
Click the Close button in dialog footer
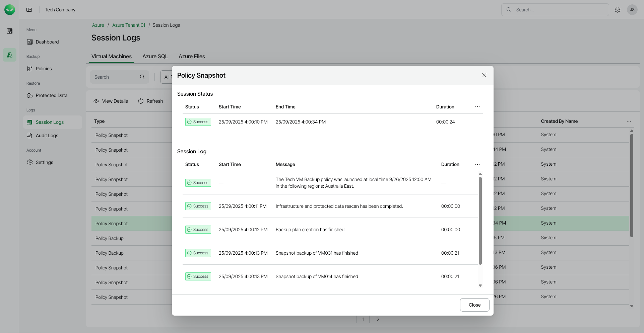coord(474,305)
